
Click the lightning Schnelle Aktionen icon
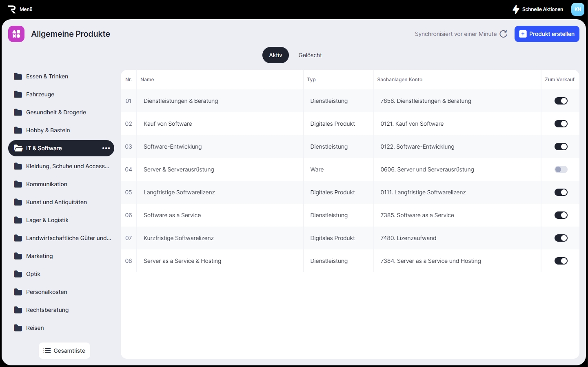pyautogui.click(x=516, y=9)
